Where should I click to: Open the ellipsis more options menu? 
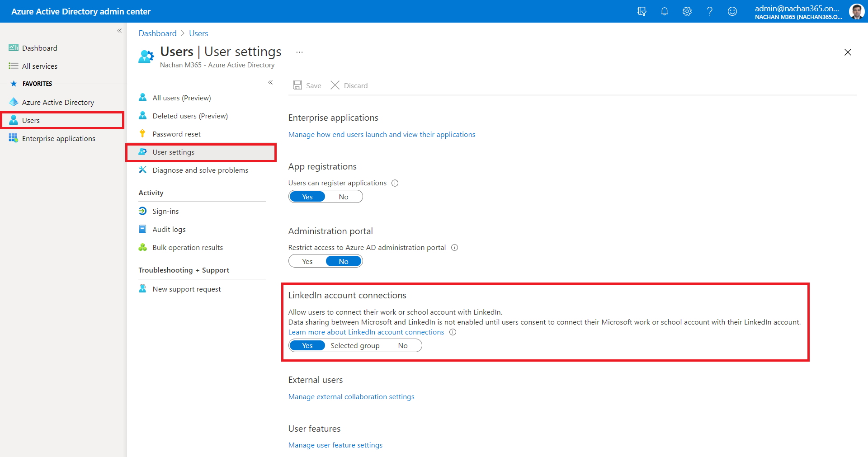[299, 52]
